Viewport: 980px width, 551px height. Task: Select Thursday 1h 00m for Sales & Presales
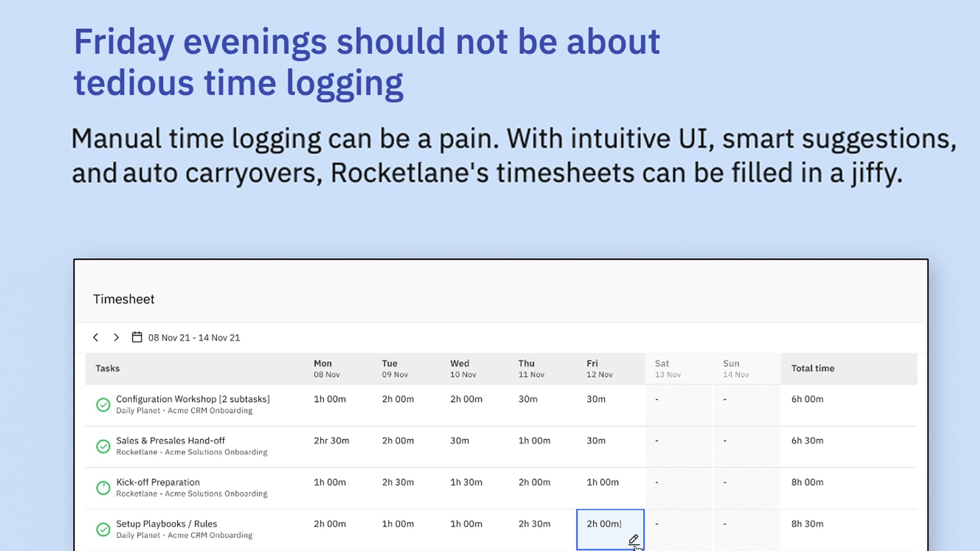point(534,441)
